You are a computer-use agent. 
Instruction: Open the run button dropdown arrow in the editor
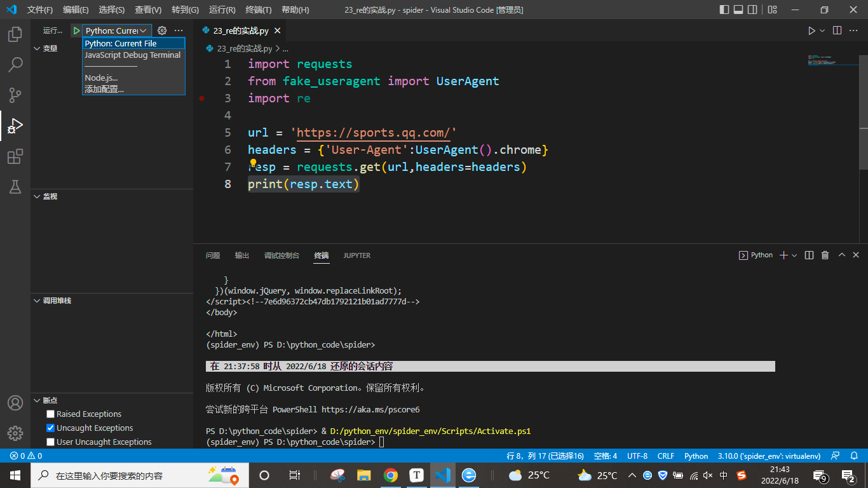tap(822, 30)
